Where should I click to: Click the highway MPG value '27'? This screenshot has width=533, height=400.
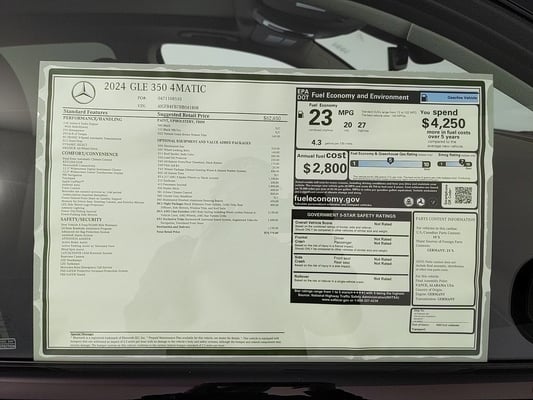(x=361, y=125)
